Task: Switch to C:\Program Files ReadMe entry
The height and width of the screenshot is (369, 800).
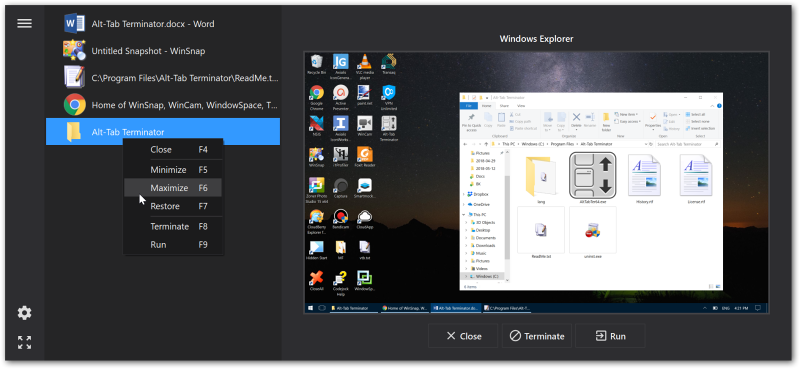Action: click(x=163, y=78)
